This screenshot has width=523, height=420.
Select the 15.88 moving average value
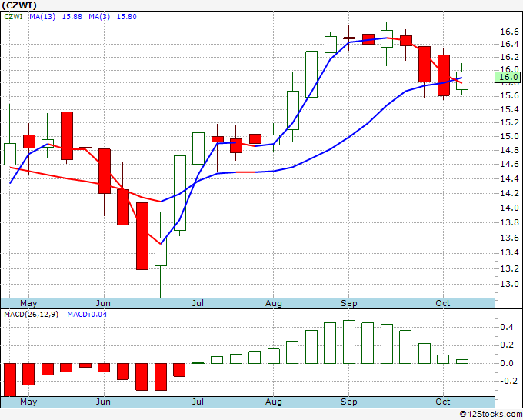(72, 17)
